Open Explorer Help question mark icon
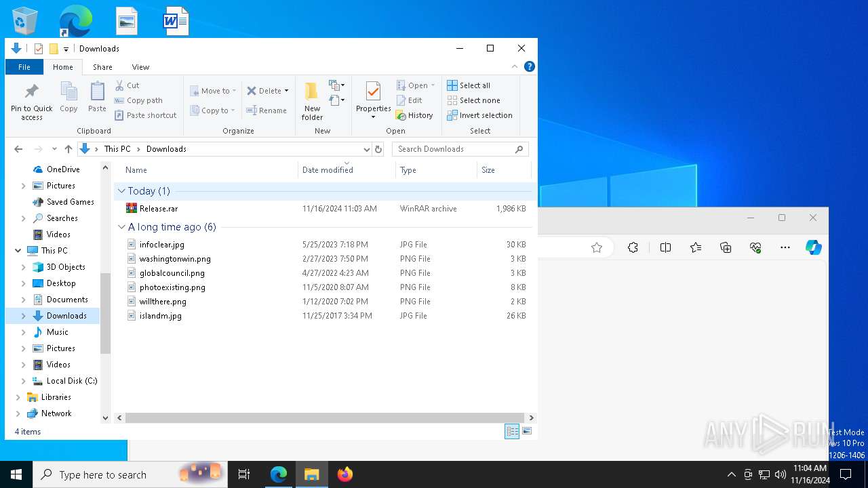 [x=530, y=66]
